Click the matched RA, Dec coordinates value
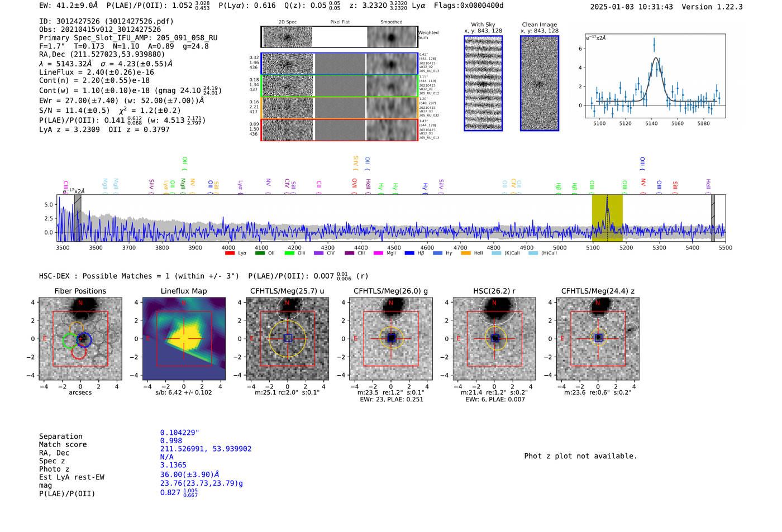Image resolution: width=782 pixels, height=532 pixels. pos(206,449)
